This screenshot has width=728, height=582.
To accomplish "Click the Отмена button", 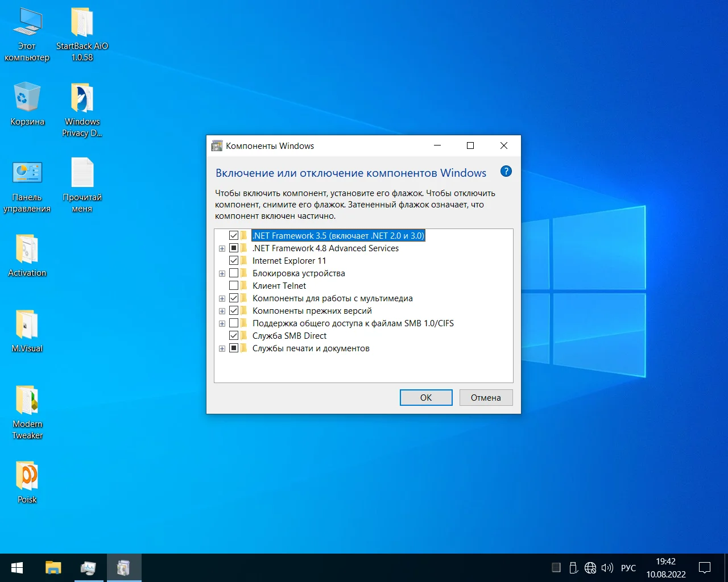I will tap(486, 397).
